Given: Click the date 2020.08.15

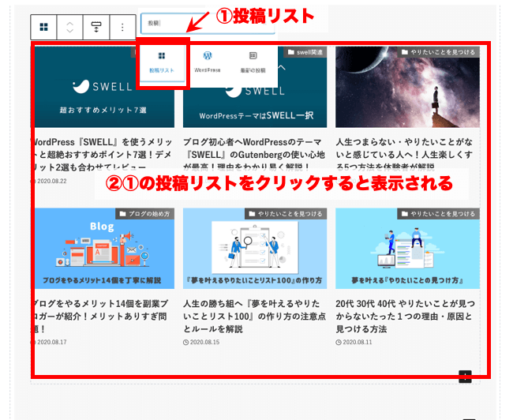Looking at the screenshot, I should point(205,342).
